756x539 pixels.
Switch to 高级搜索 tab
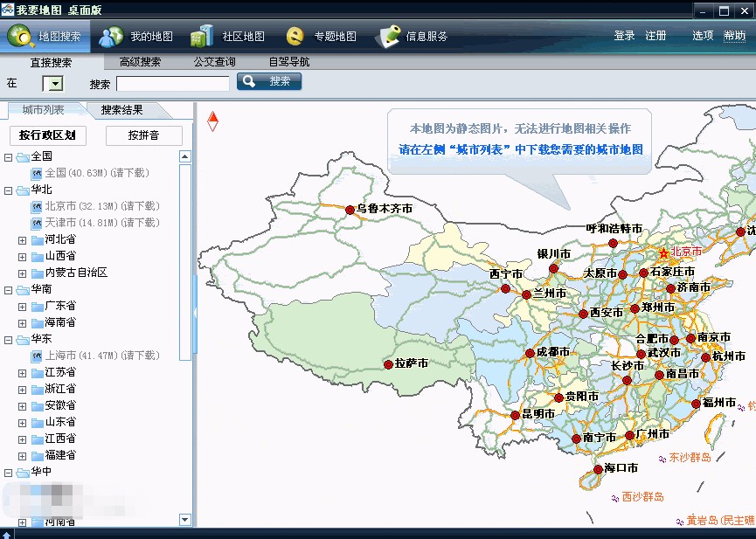click(x=141, y=62)
